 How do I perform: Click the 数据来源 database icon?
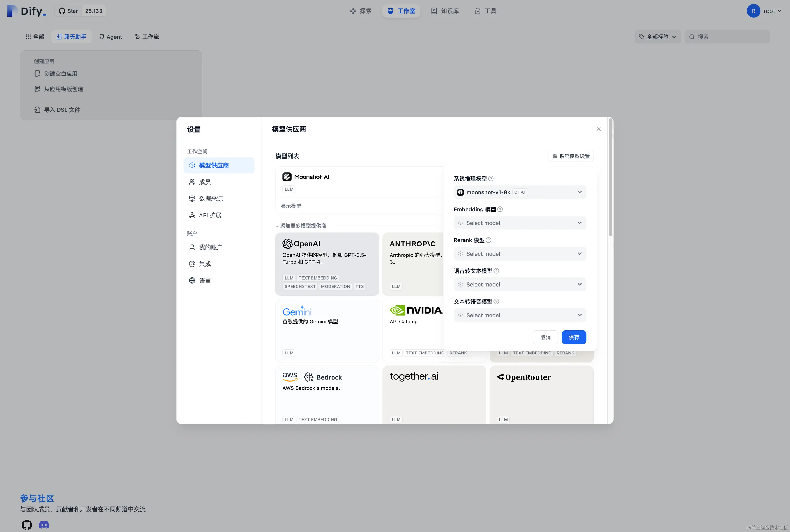pyautogui.click(x=192, y=198)
